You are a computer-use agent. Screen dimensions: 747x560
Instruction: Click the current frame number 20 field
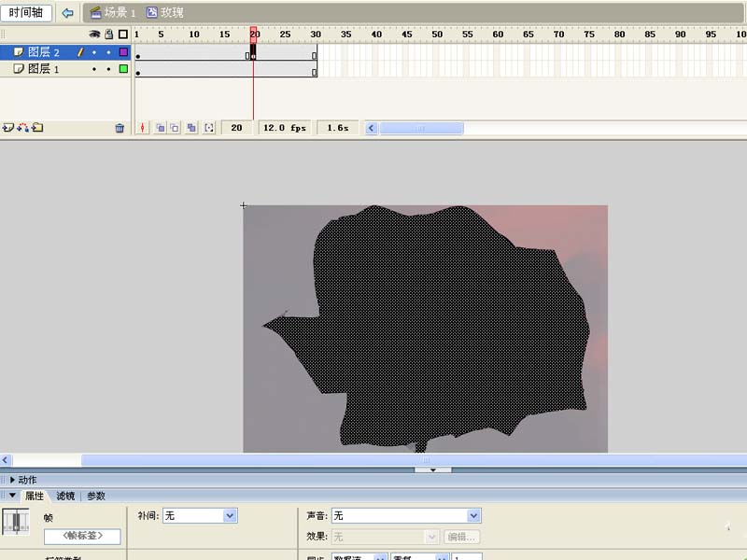click(237, 128)
